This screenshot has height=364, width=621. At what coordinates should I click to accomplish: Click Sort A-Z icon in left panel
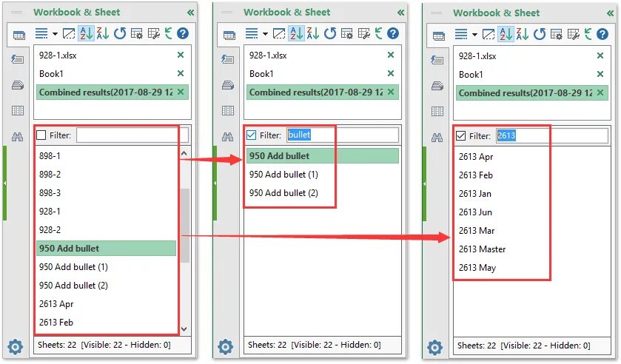click(86, 33)
